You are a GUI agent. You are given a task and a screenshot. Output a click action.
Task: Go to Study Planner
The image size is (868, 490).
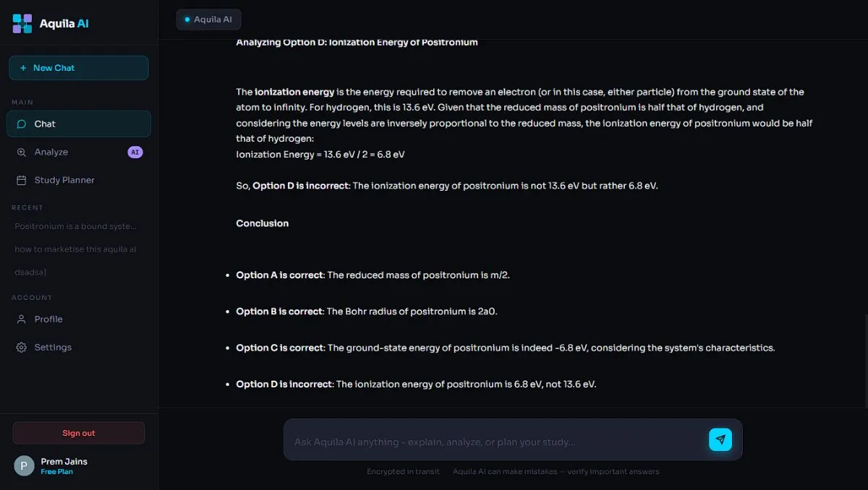pyautogui.click(x=79, y=180)
